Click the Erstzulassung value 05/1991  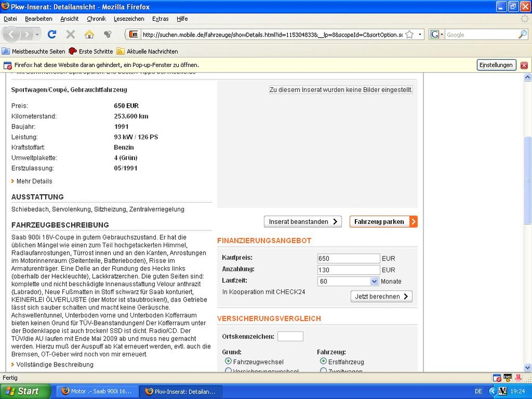126,168
